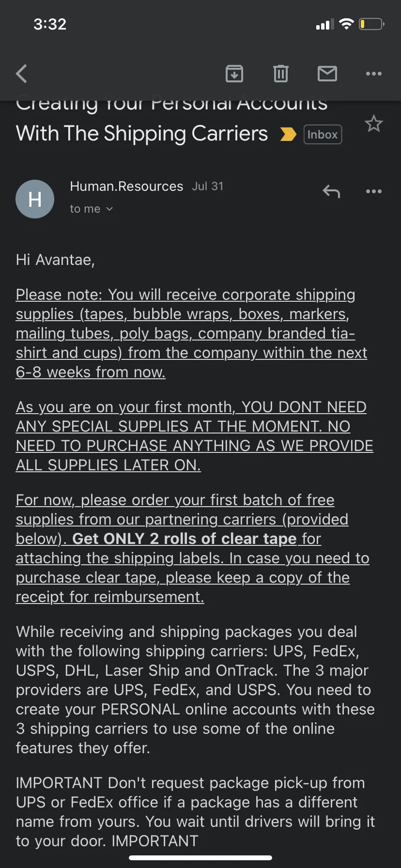Tap the yellow importance marker arrow
The height and width of the screenshot is (868, 401).
click(288, 134)
